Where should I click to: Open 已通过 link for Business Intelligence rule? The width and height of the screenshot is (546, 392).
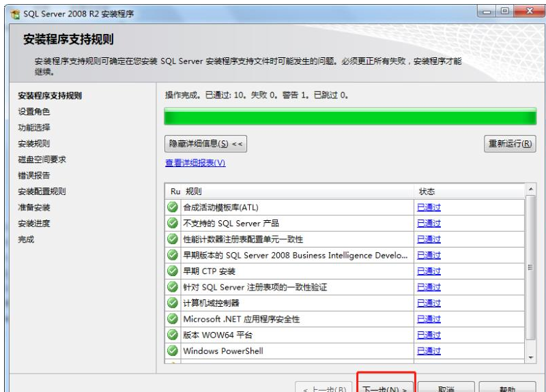click(429, 255)
